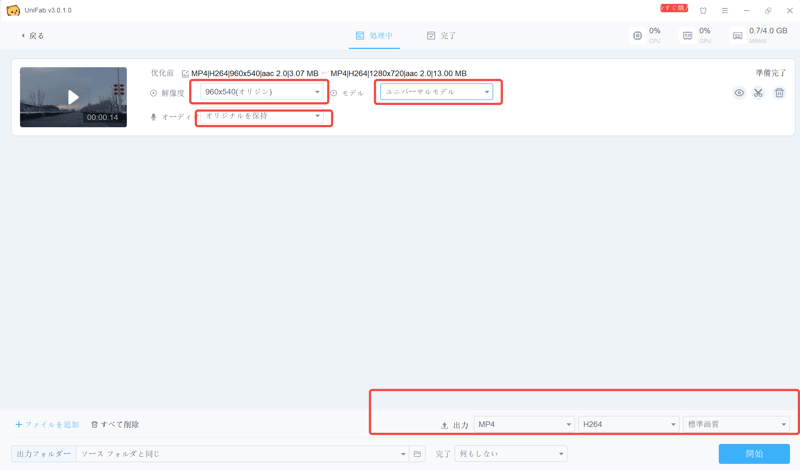Open the hamburger menu in title bar

pyautogui.click(x=725, y=11)
